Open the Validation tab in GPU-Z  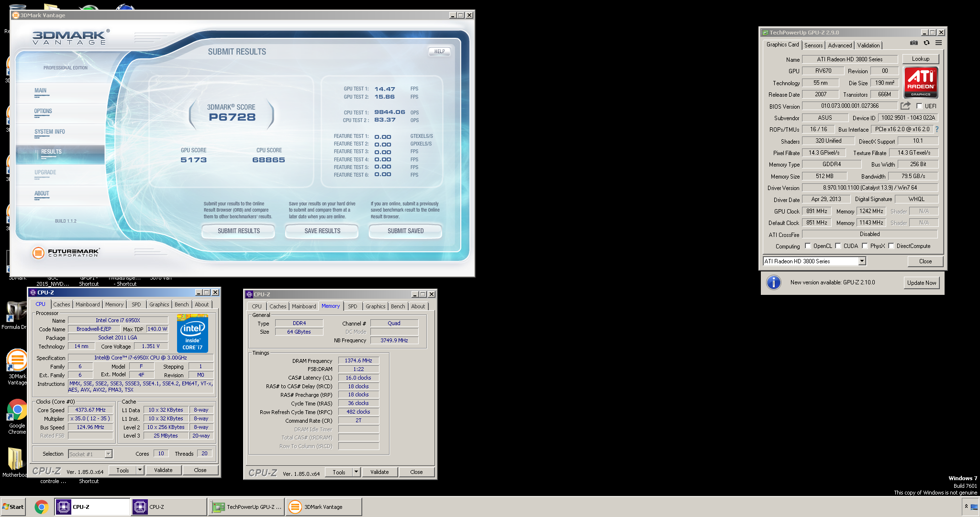[869, 45]
